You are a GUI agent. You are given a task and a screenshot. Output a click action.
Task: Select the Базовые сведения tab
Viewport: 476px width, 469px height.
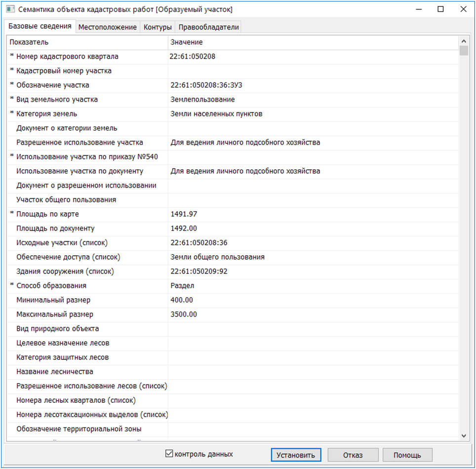pos(40,27)
